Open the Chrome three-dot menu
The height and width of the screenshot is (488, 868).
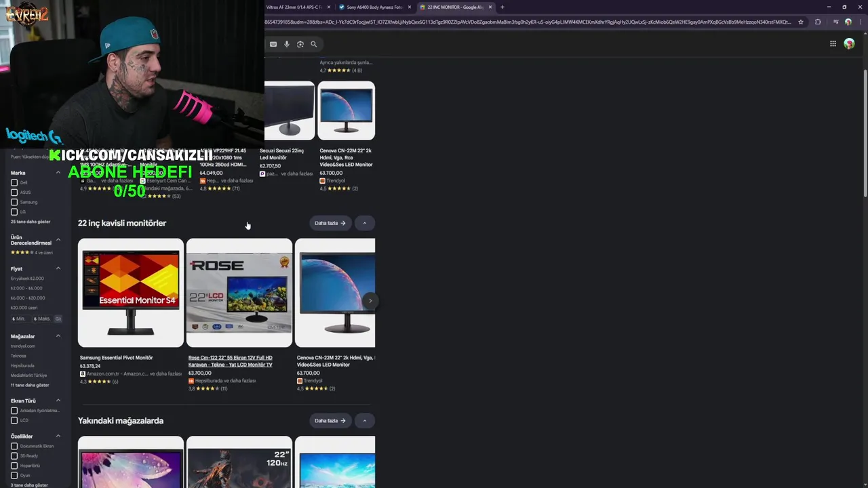pos(860,22)
